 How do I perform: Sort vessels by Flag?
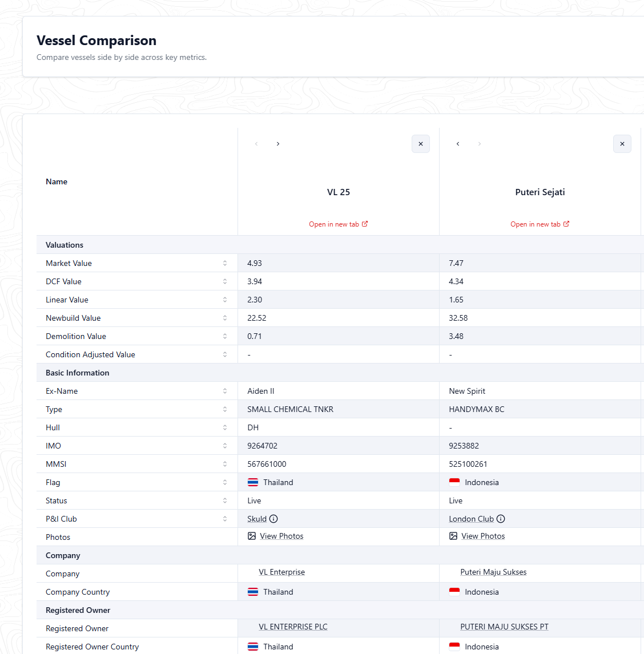225,482
